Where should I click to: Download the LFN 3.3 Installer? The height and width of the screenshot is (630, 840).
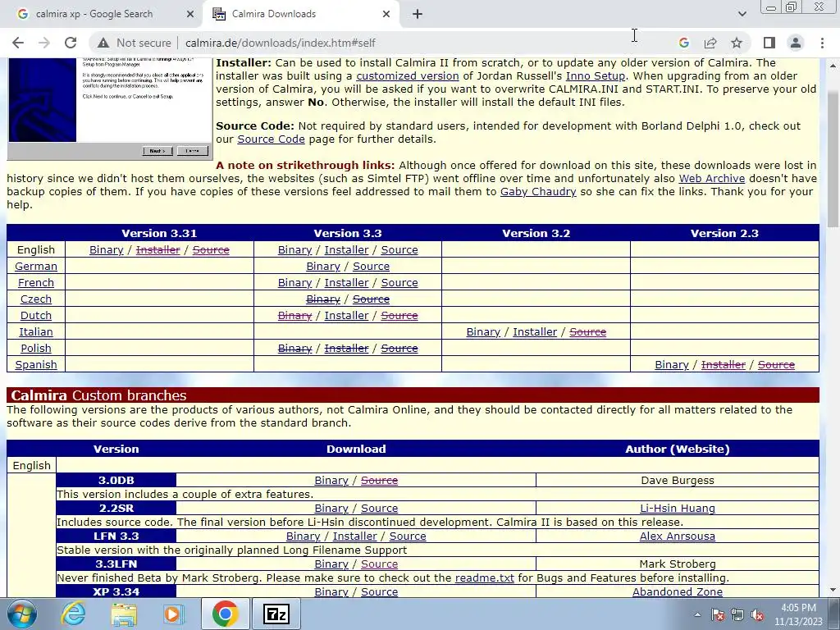pos(354,536)
